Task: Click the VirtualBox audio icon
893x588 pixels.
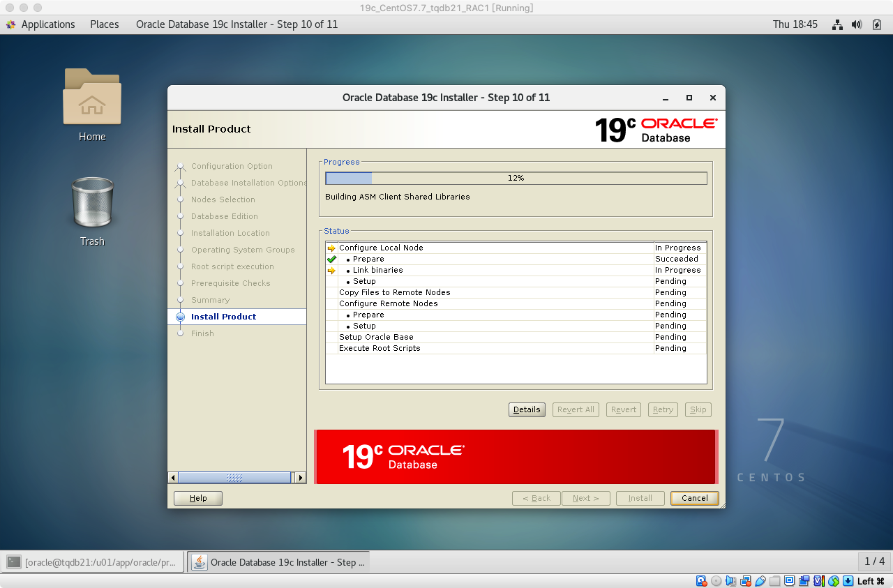Action: tap(731, 581)
